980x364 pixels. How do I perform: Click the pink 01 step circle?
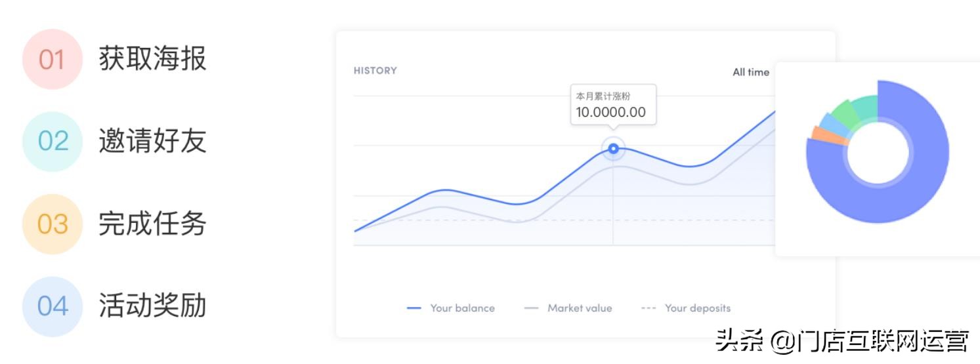[x=52, y=60]
